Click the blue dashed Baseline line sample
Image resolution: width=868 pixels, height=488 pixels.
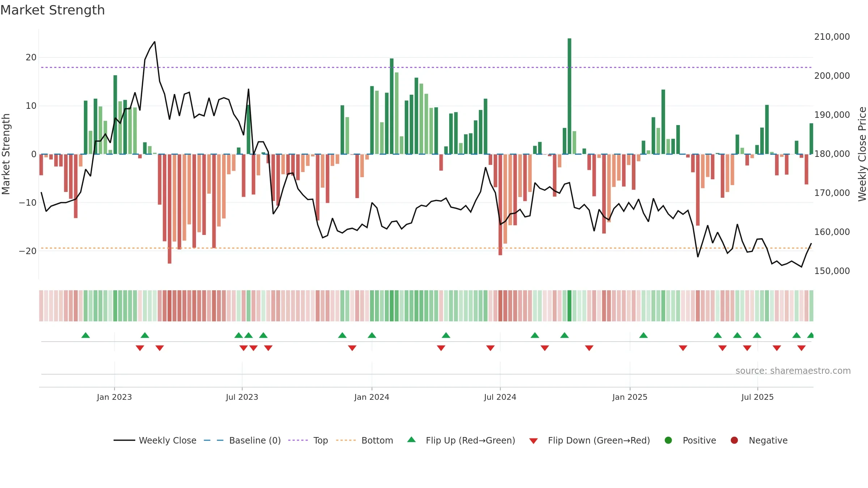coord(214,440)
